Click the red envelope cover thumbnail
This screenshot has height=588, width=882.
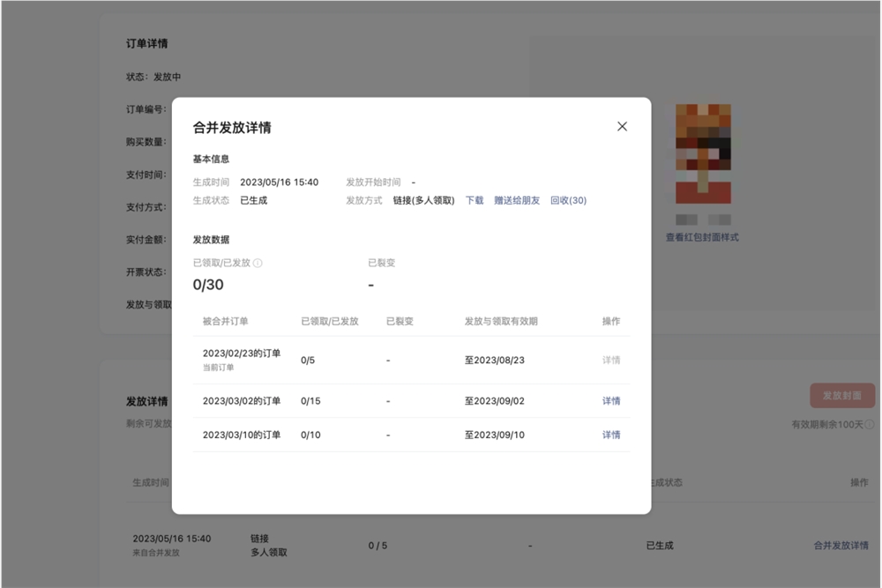coord(703,154)
